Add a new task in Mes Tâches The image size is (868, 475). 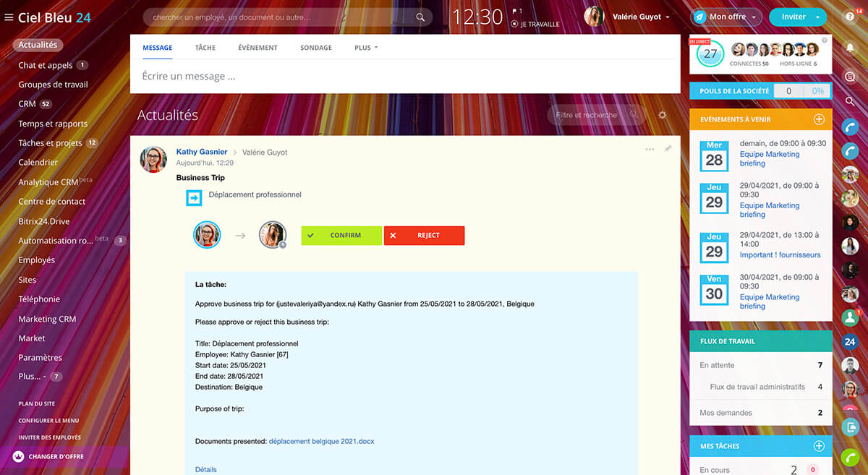point(819,447)
